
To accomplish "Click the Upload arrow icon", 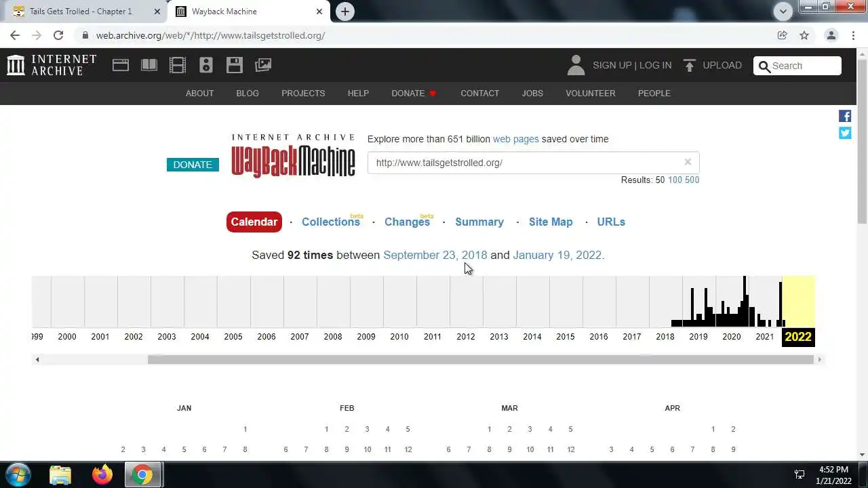I will (690, 65).
